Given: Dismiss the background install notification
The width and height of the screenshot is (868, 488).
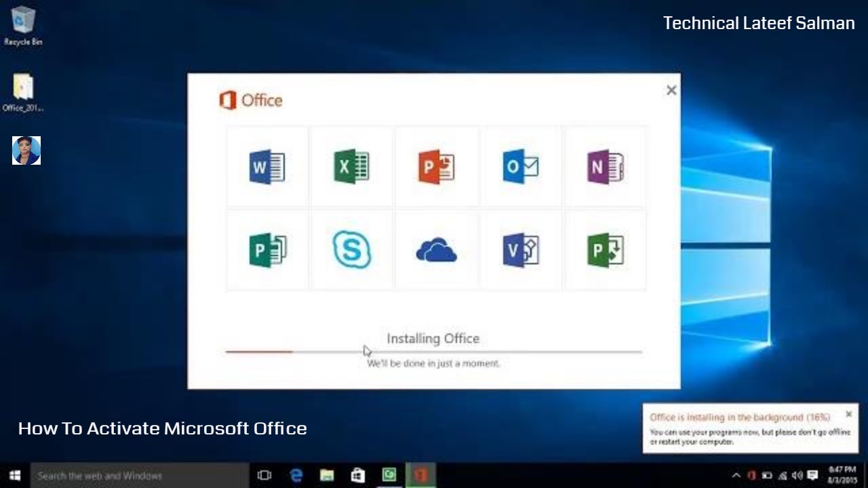Looking at the screenshot, I should 848,413.
